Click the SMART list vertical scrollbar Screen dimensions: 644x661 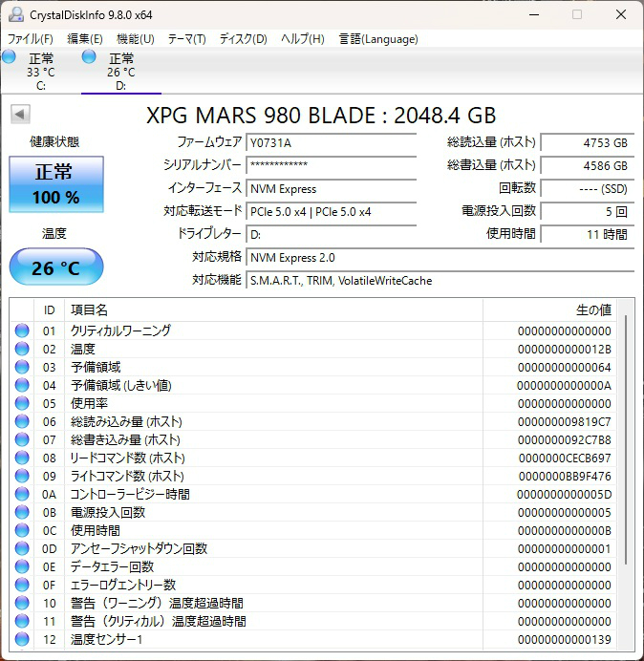click(626, 439)
